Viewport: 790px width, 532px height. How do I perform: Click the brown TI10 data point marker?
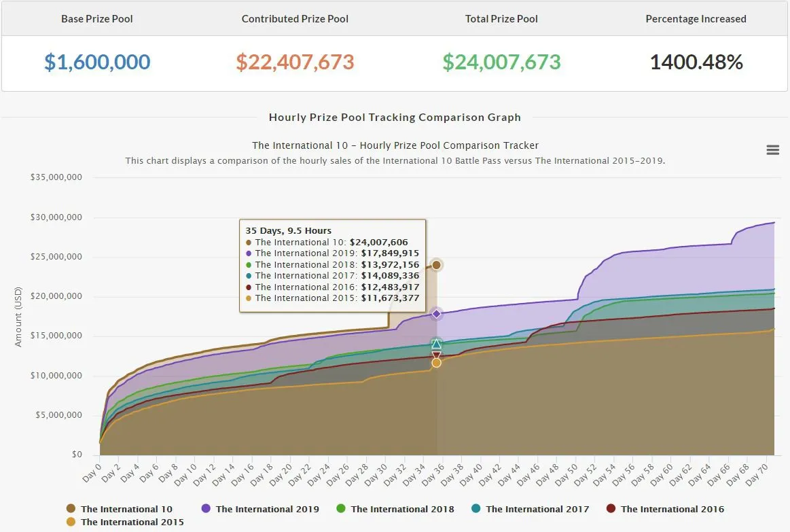436,265
